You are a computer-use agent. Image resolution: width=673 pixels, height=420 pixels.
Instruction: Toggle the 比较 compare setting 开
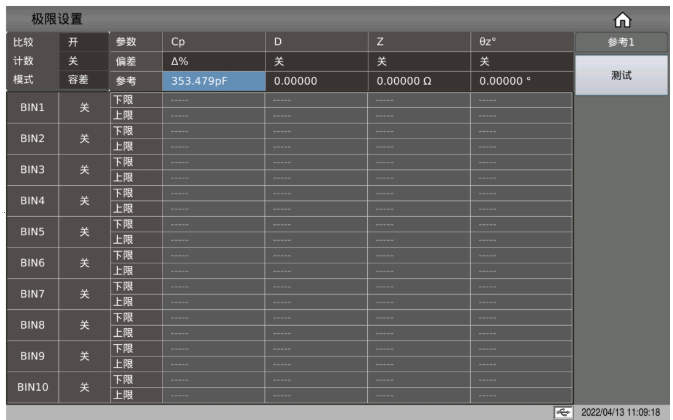pos(84,42)
